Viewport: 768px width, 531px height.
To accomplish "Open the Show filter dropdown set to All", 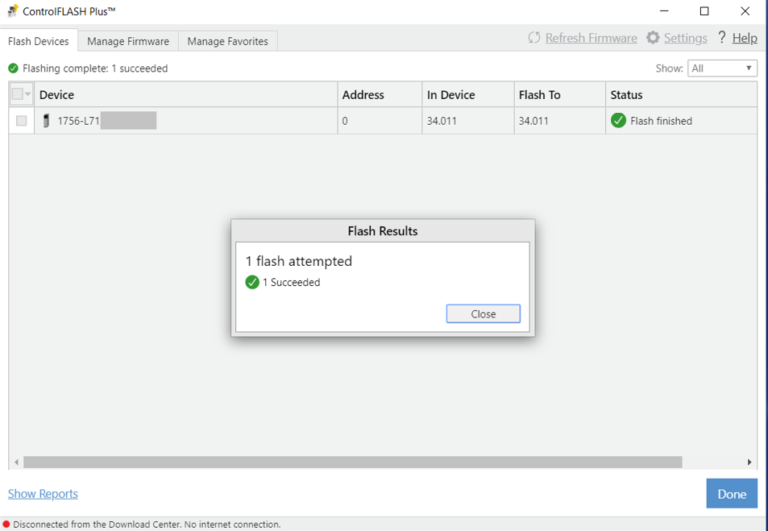I will coord(722,68).
